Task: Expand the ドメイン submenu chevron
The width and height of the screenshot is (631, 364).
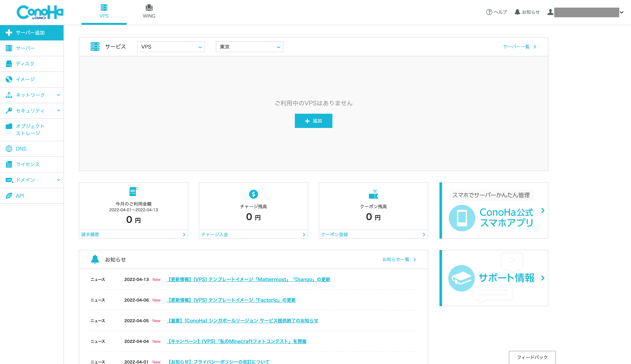Action: (x=59, y=180)
